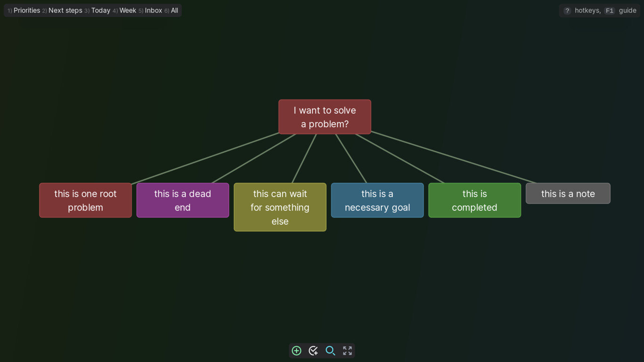Select the "I want to solve a problem?" node
The width and height of the screenshot is (644, 362).
[325, 117]
